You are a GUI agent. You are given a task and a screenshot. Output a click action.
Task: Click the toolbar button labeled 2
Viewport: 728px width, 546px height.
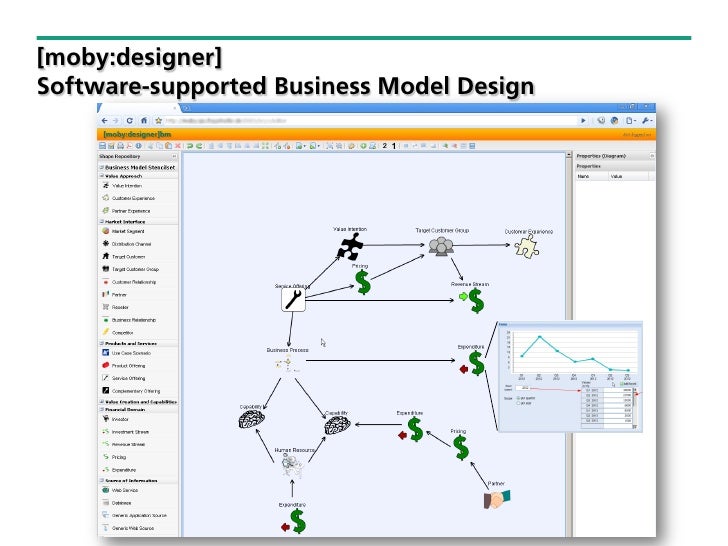[x=384, y=146]
